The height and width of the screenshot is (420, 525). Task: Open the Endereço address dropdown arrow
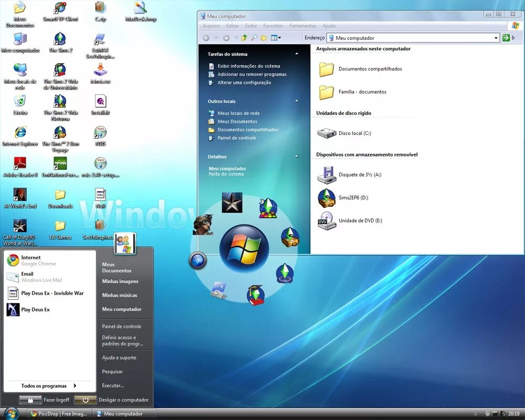tap(496, 38)
